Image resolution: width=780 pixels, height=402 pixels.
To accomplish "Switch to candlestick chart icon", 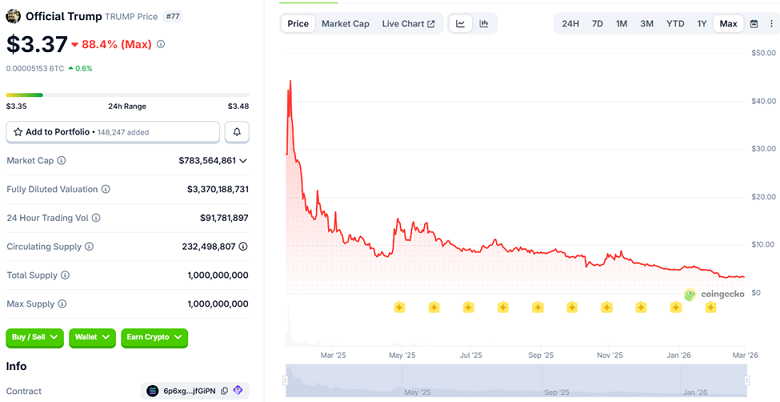I will (484, 24).
